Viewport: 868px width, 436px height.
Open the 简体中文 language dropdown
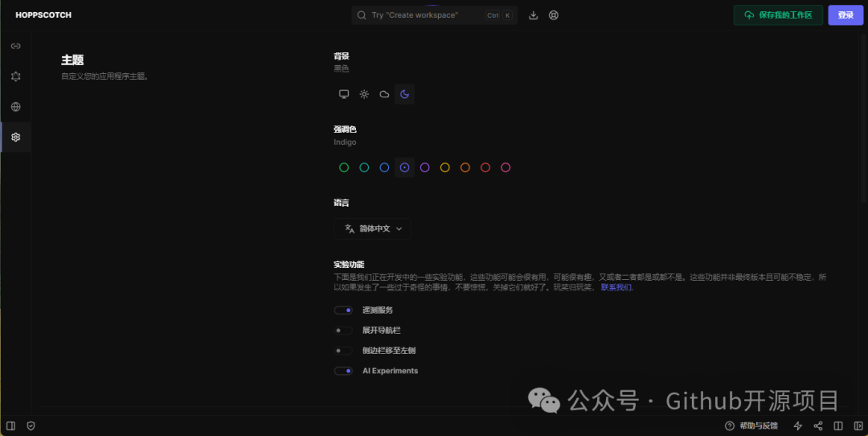click(372, 228)
